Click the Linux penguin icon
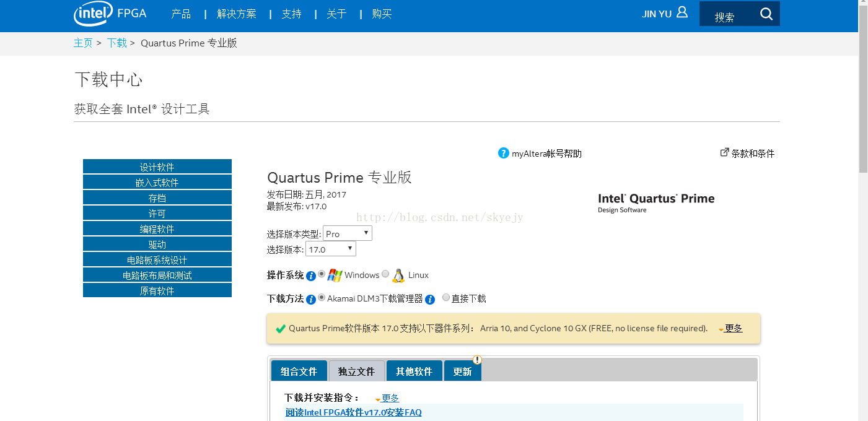Screen dimensions: 868x421 tap(398, 276)
